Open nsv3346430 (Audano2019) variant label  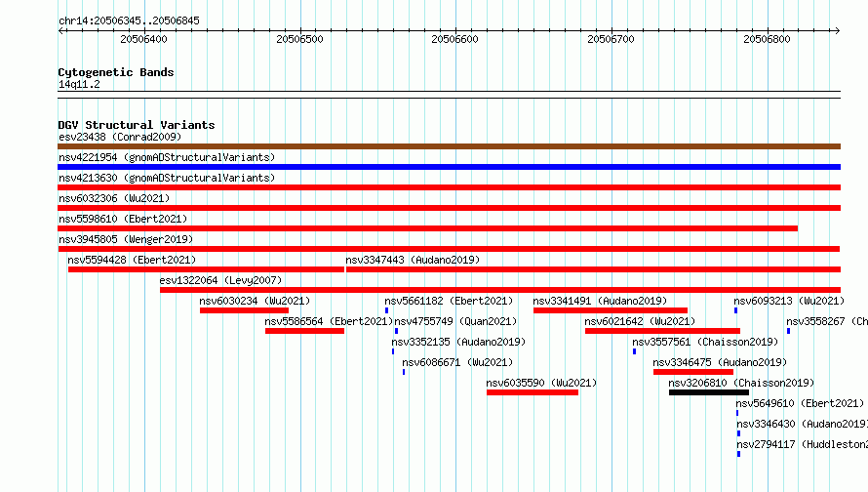(x=802, y=424)
